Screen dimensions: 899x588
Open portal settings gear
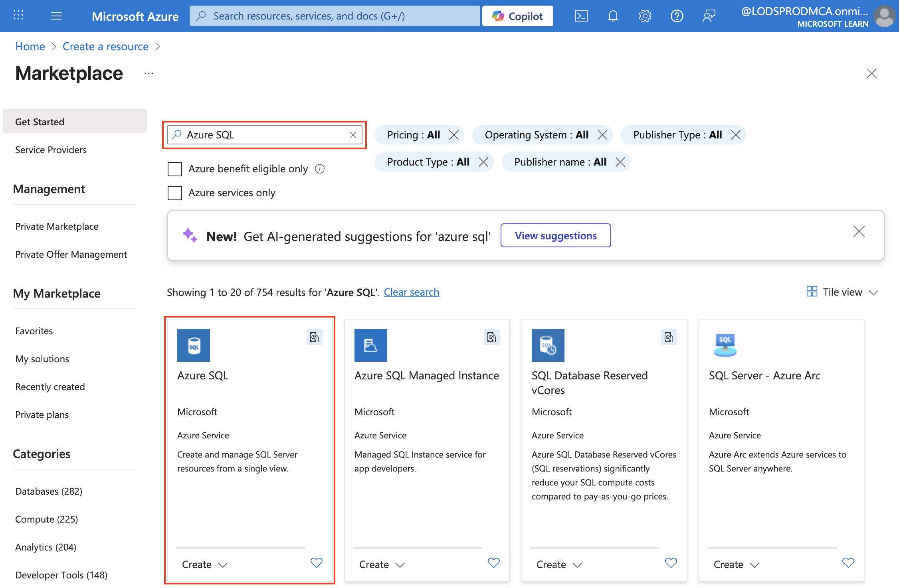click(x=645, y=16)
